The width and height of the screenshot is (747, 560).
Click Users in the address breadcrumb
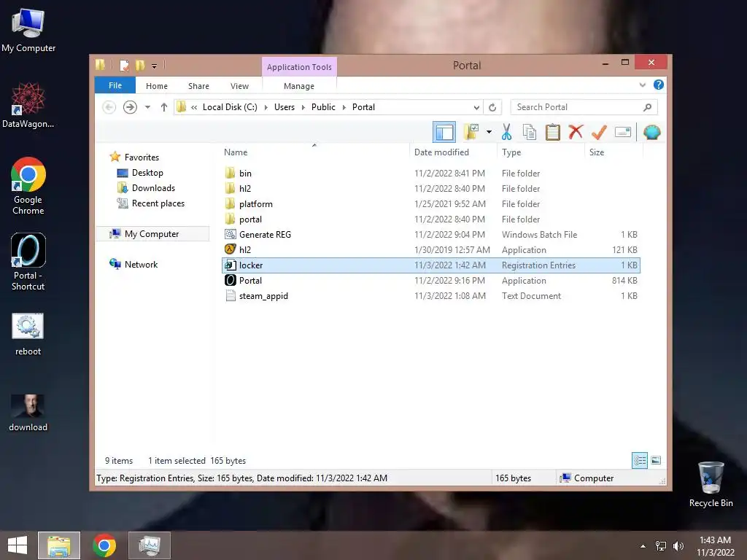pyautogui.click(x=285, y=107)
